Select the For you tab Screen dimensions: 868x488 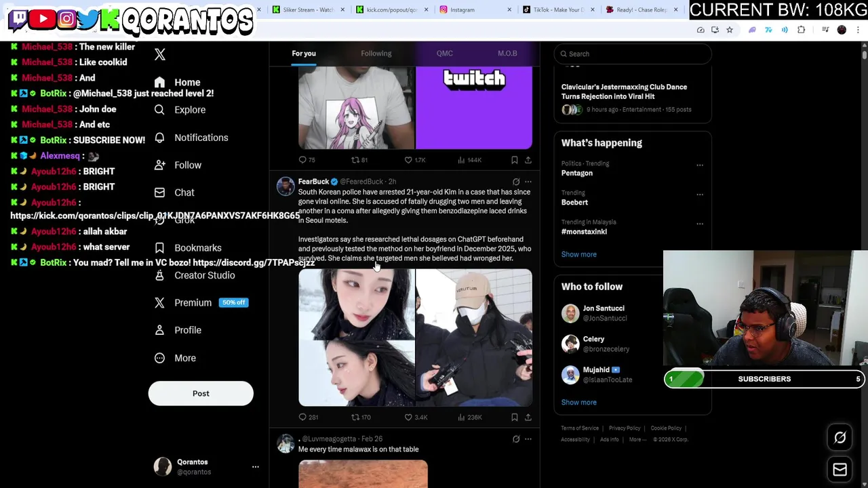pos(304,54)
